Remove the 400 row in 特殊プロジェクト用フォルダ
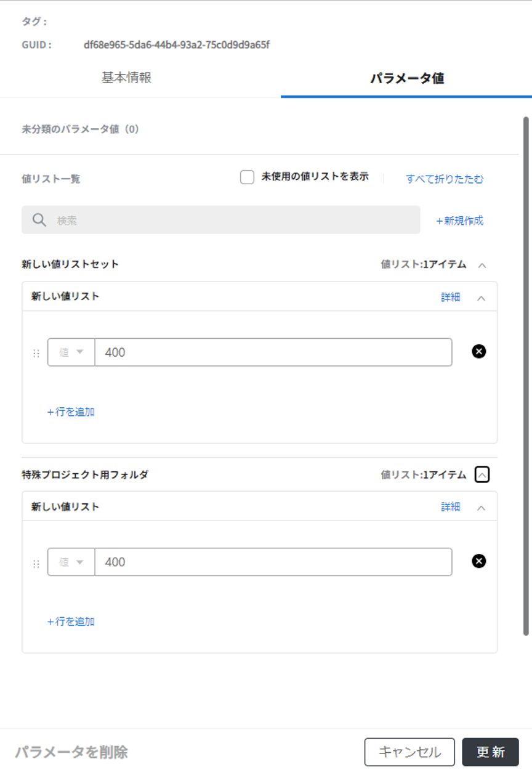Screen dimensions: 532x775 (478, 561)
